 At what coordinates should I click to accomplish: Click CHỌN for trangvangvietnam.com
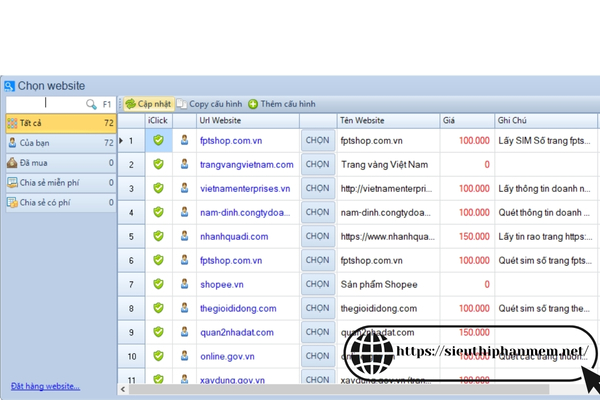[318, 164]
